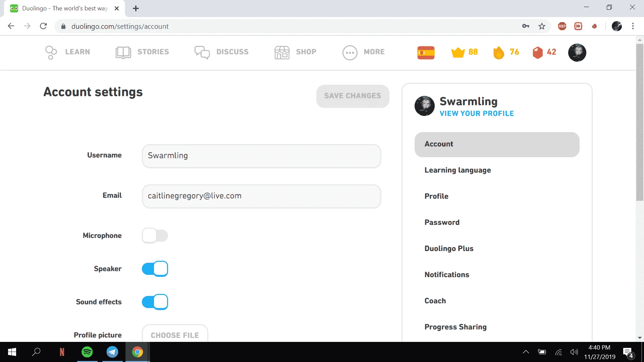Turn off the Speaker toggle
Screen dimensions: 644x362
pyautogui.click(x=155, y=269)
